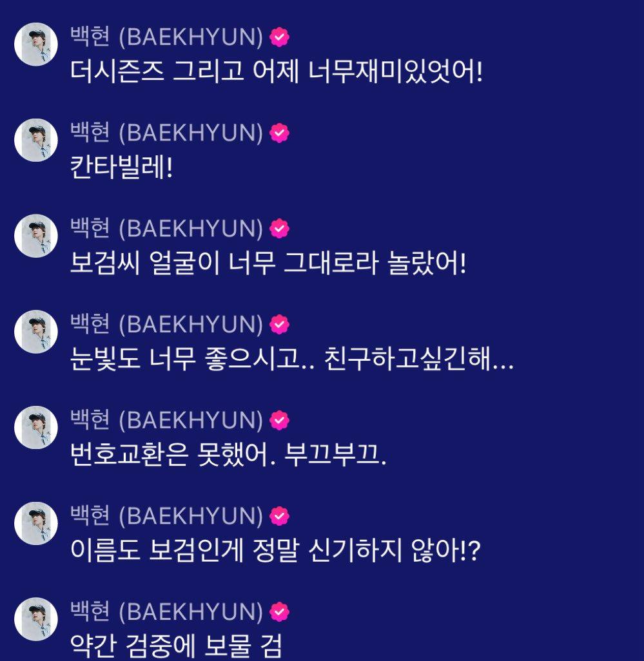This screenshot has width=644, height=661.
Task: Open profile avatar beside 이름도 보검인게 message
Action: (36, 523)
